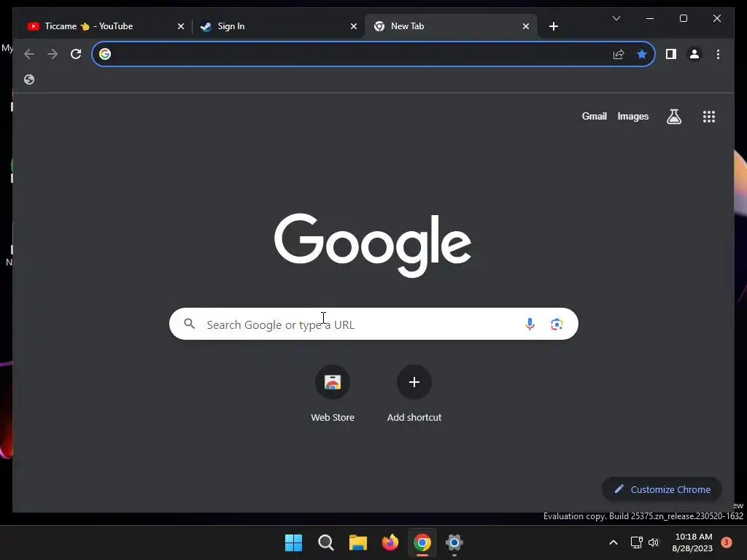
Task: Open the Gmail link
Action: click(x=594, y=116)
